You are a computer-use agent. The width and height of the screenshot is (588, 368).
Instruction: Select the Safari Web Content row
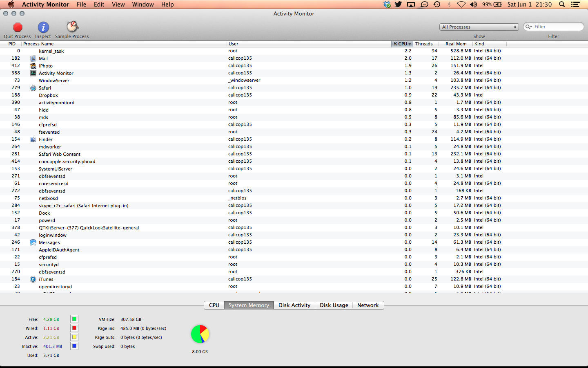coord(294,154)
